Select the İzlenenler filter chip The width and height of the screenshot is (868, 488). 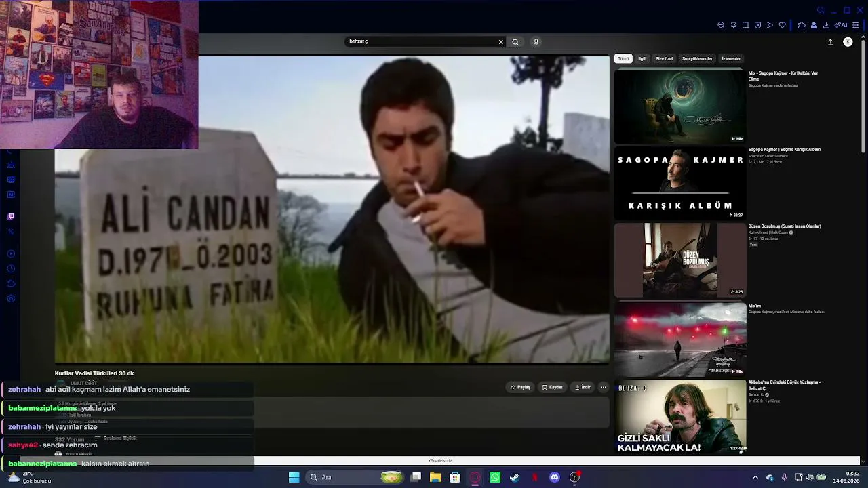click(x=731, y=59)
